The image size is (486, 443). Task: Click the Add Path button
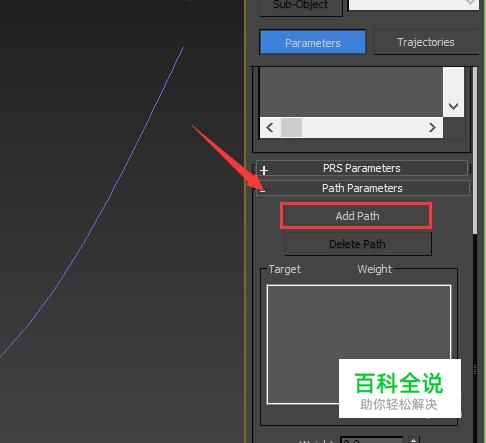(357, 216)
